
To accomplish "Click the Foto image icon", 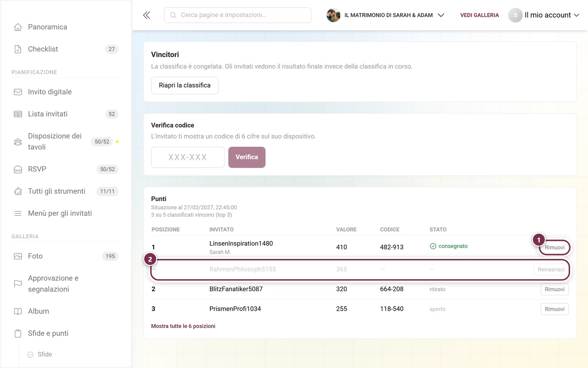I will 18,256.
